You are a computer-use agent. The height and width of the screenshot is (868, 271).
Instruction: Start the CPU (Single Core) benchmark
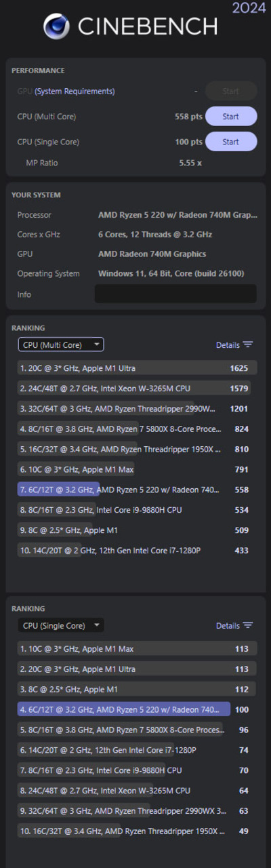pyautogui.click(x=231, y=142)
